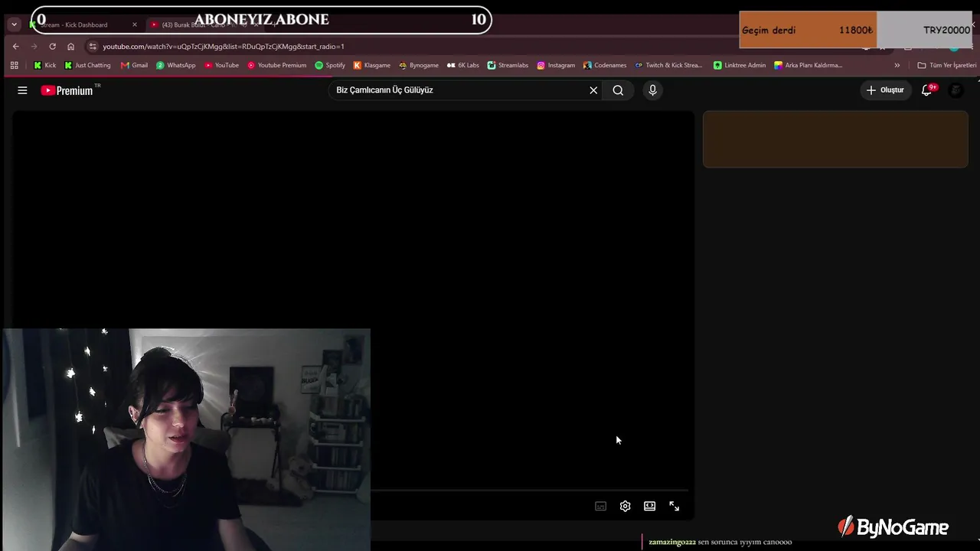Open the Linktree Admin bookmark
This screenshot has height=551, width=980.
click(x=740, y=65)
